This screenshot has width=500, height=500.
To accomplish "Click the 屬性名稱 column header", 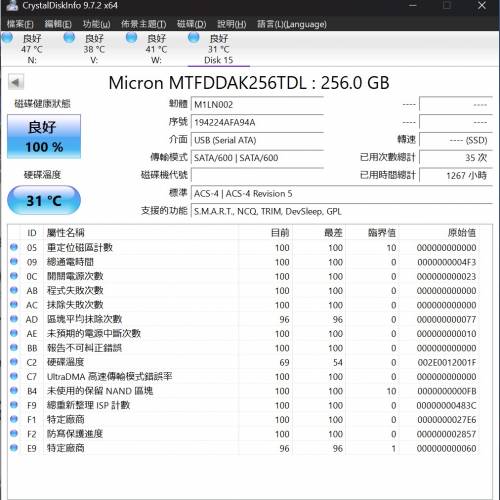I will (x=66, y=233).
